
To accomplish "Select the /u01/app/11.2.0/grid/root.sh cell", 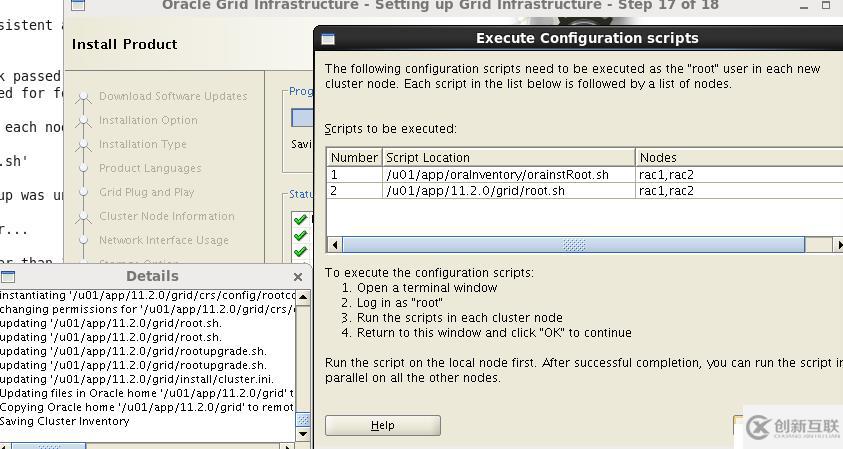I will pos(509,191).
